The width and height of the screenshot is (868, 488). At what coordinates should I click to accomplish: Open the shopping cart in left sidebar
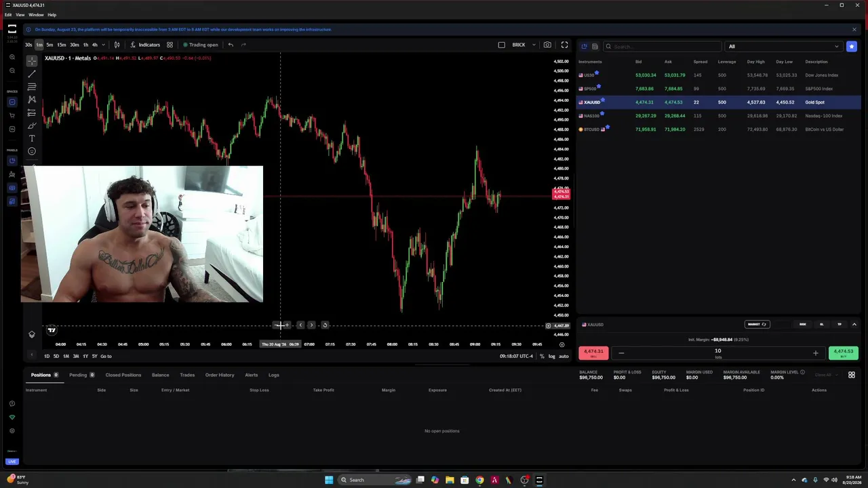(x=12, y=115)
